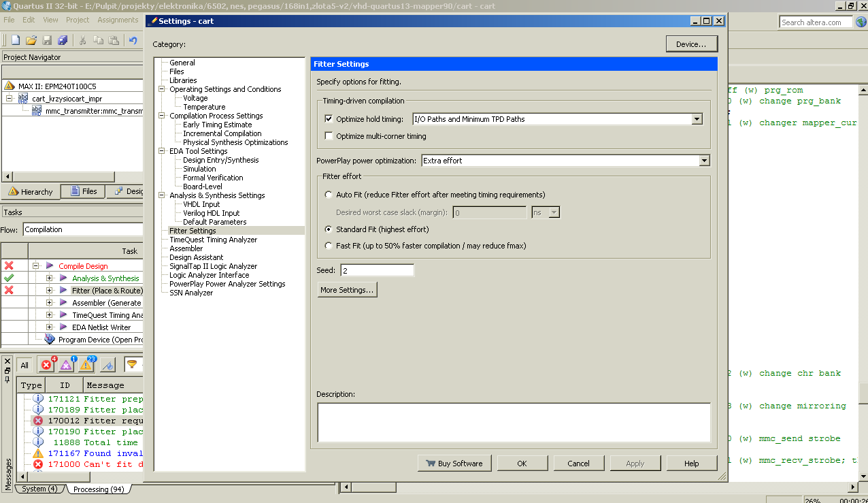Click the flag icon in Messages toolbar
Viewport: 868px width, 503px height.
click(106, 365)
